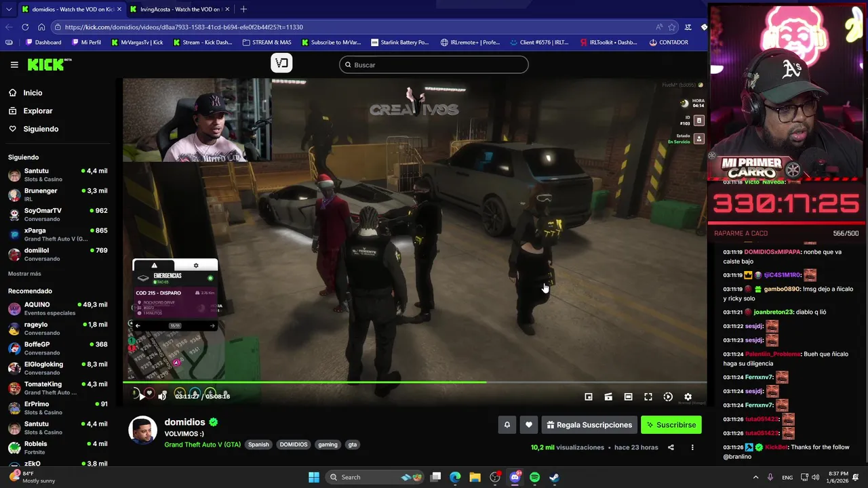This screenshot has width=868, height=488.
Task: Play the VOD video
Action: [141, 396]
